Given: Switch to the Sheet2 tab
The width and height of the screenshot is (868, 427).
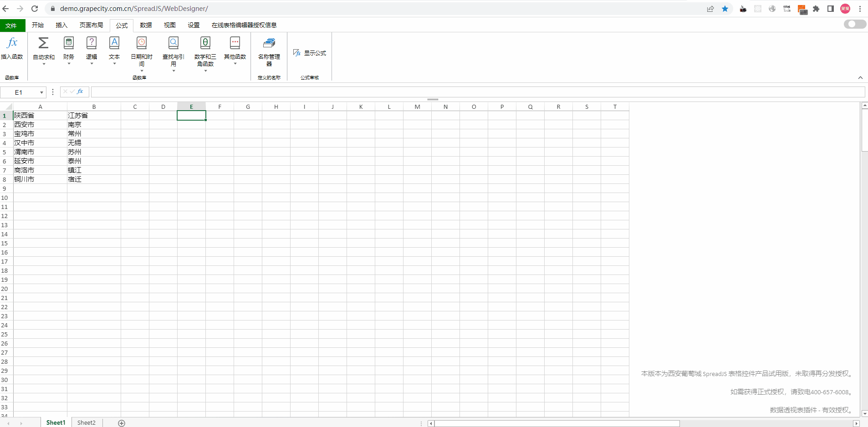Looking at the screenshot, I should [87, 422].
